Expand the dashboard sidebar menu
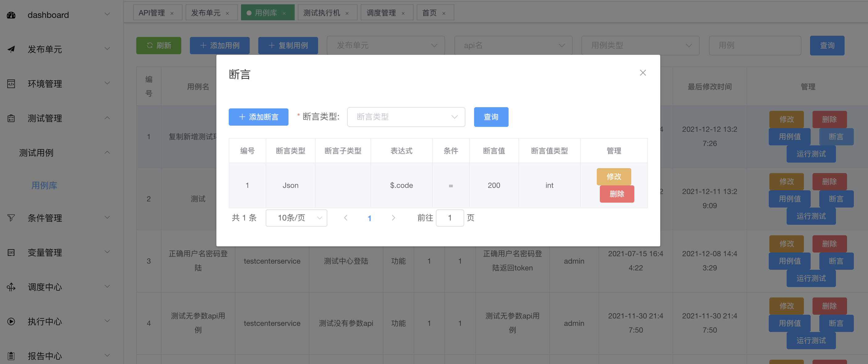The height and width of the screenshot is (364, 868). [x=107, y=14]
